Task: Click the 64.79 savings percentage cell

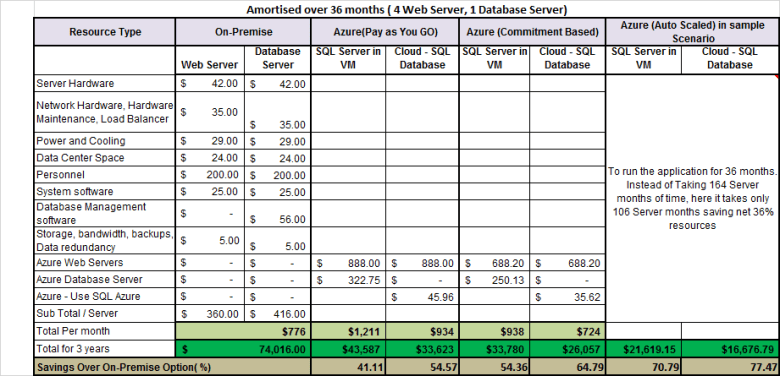Action: point(568,367)
